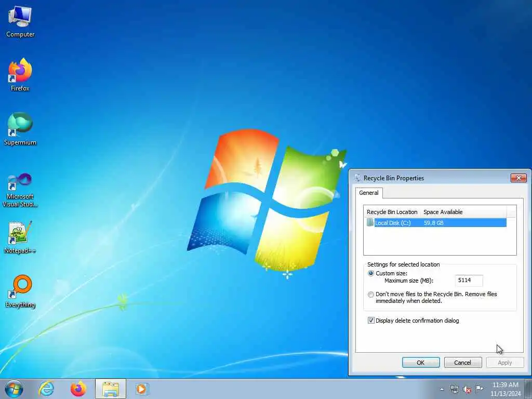Image resolution: width=532 pixels, height=399 pixels.
Task: Click the 59.8 GB space value
Action: tap(434, 223)
